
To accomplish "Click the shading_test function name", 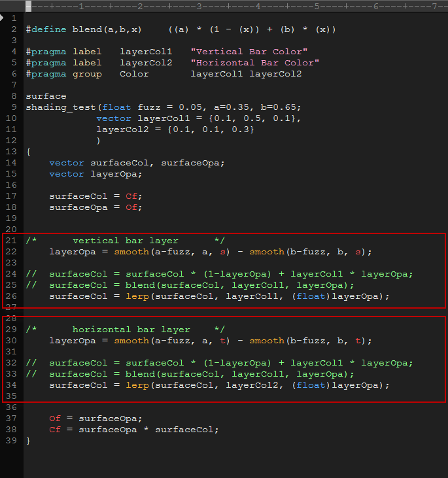I will coord(61,108).
